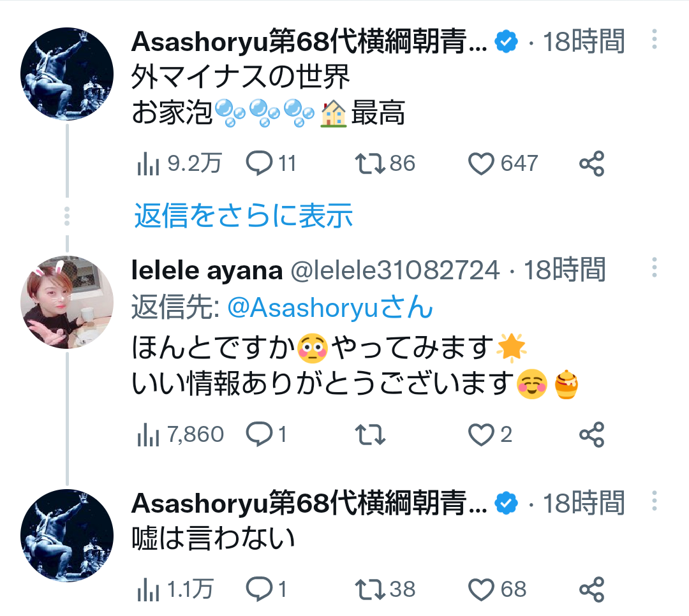The image size is (689, 616).
Task: Retweet the '嘘は言わない' tweet
Action: tap(369, 589)
